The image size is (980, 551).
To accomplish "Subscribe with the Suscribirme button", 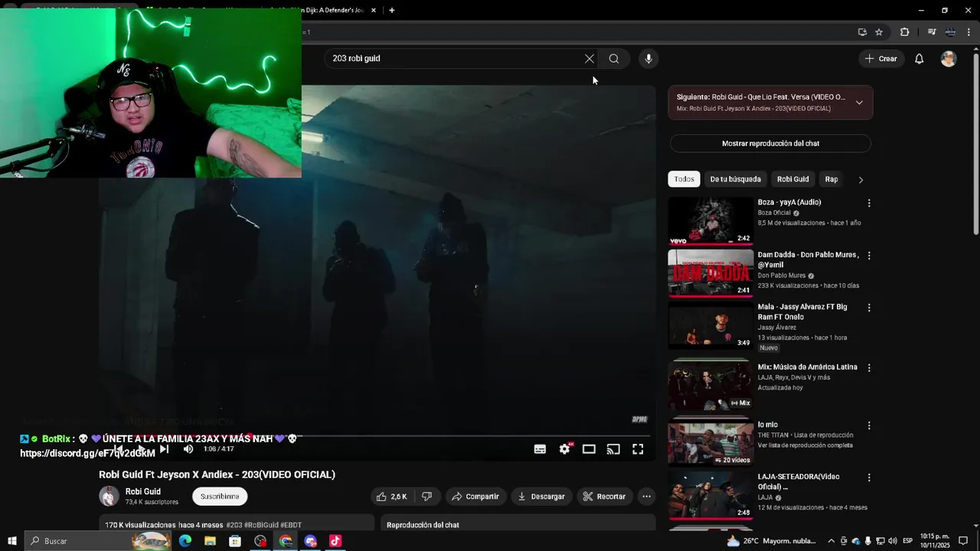I will [x=220, y=497].
